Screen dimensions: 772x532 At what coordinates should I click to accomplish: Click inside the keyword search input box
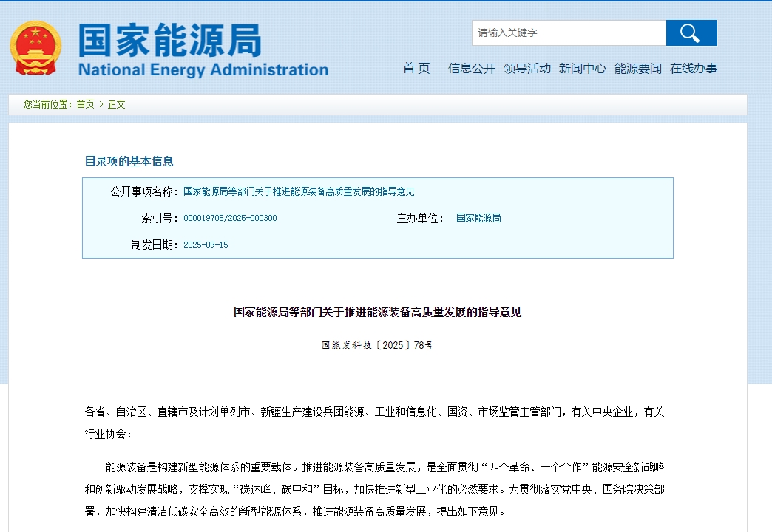(569, 33)
